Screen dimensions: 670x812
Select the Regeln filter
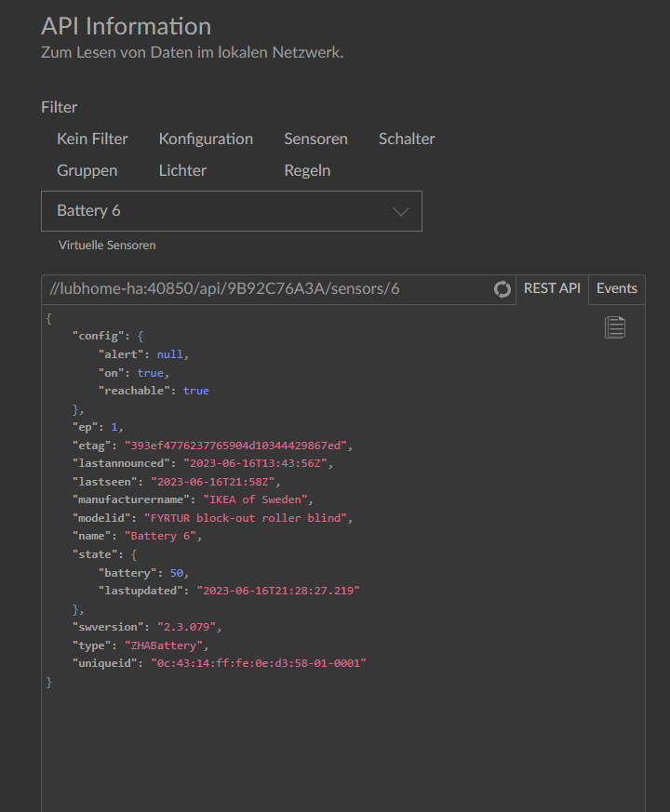coord(307,170)
